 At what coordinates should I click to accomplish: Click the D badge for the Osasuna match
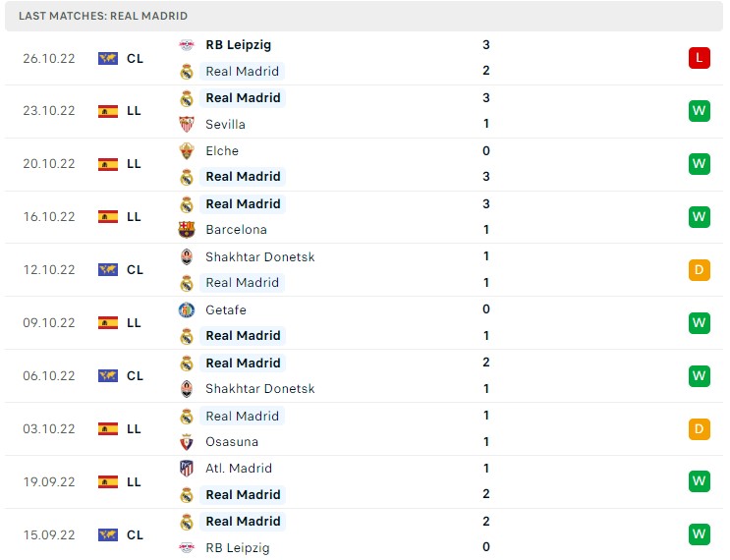point(699,428)
